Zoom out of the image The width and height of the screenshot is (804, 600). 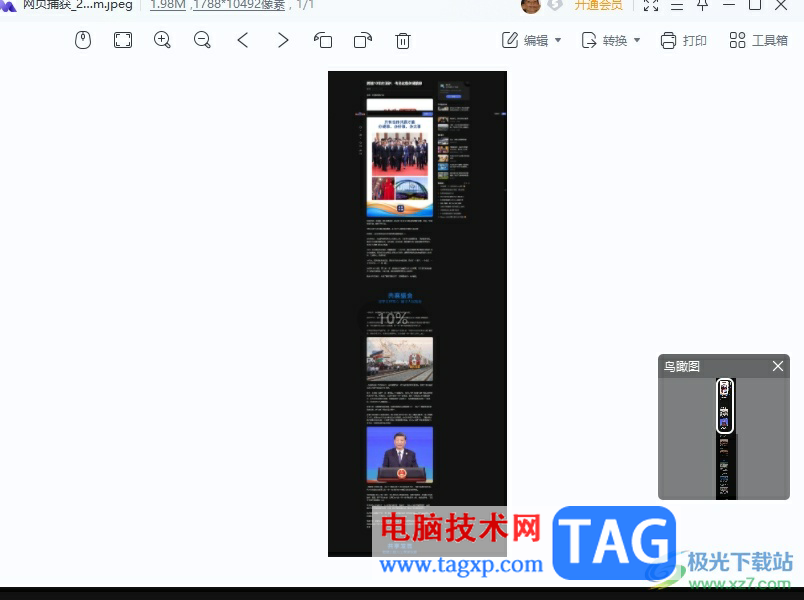pos(203,40)
